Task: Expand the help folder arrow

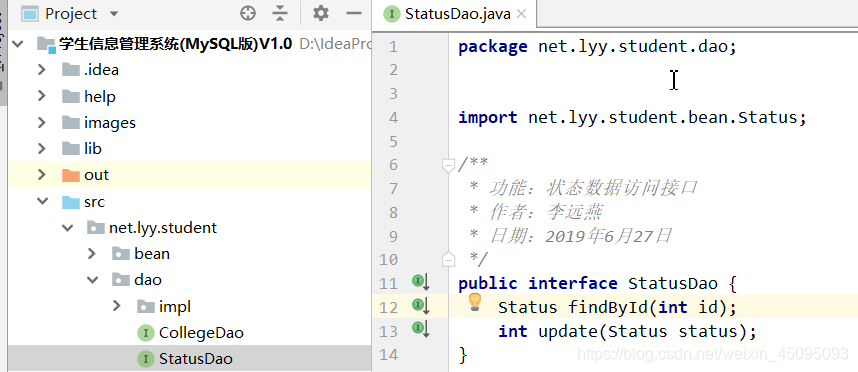Action: click(42, 96)
